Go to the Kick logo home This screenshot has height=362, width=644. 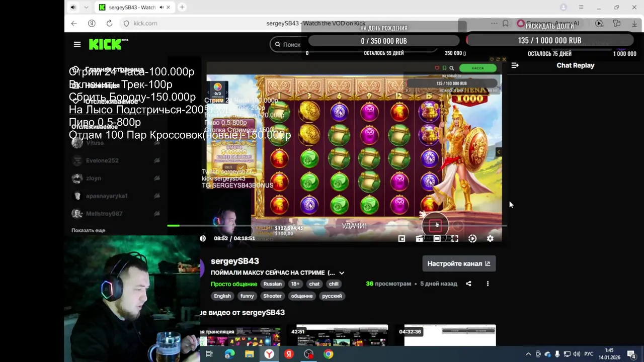tap(108, 44)
